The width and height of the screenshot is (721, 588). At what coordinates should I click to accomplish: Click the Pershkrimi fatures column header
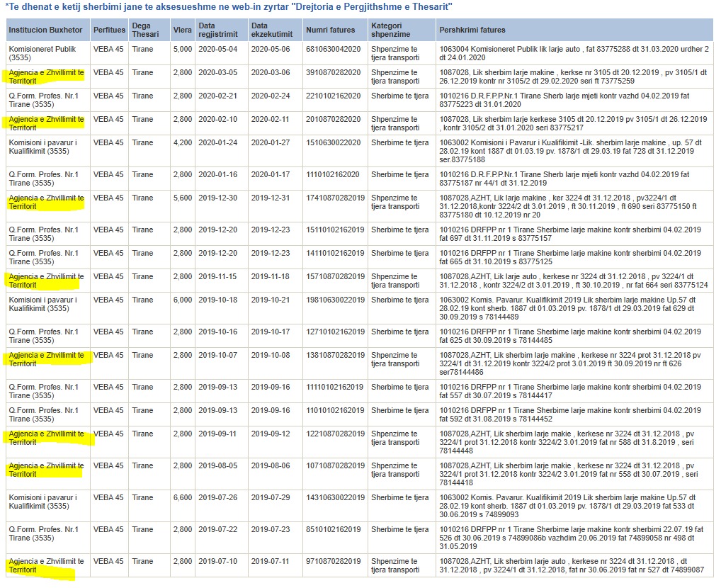(472, 30)
